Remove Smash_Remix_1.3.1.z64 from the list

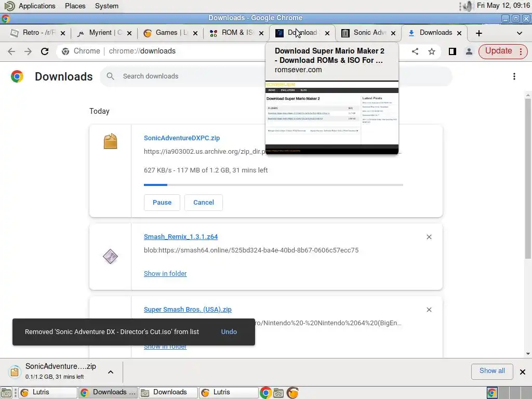coord(429,237)
